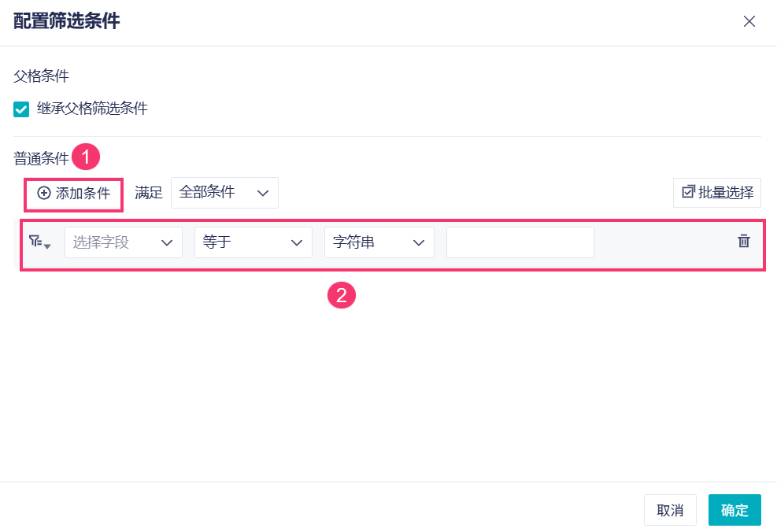Image resolution: width=777 pixels, height=532 pixels.
Task: Expand the 字符串 value type dropdown
Action: click(x=379, y=242)
